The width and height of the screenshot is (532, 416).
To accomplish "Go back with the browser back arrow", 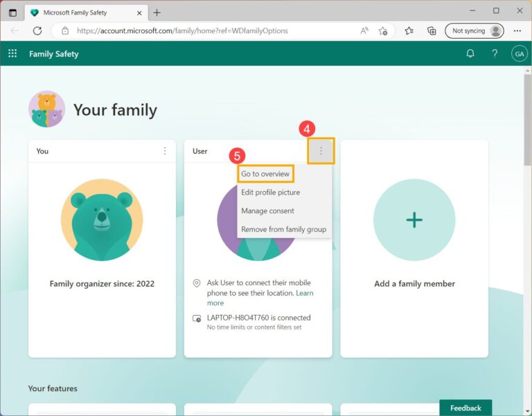I will pyautogui.click(x=15, y=31).
